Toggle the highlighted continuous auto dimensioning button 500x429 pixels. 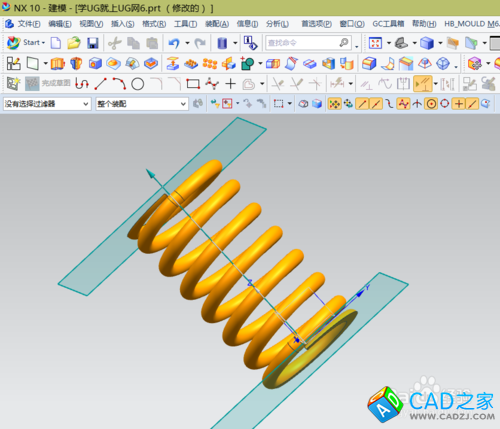(x=423, y=84)
